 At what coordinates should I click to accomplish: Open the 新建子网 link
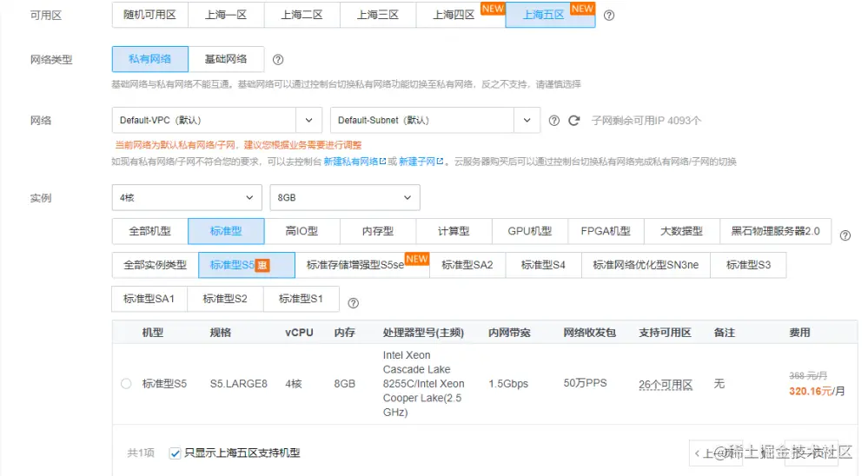coord(421,162)
